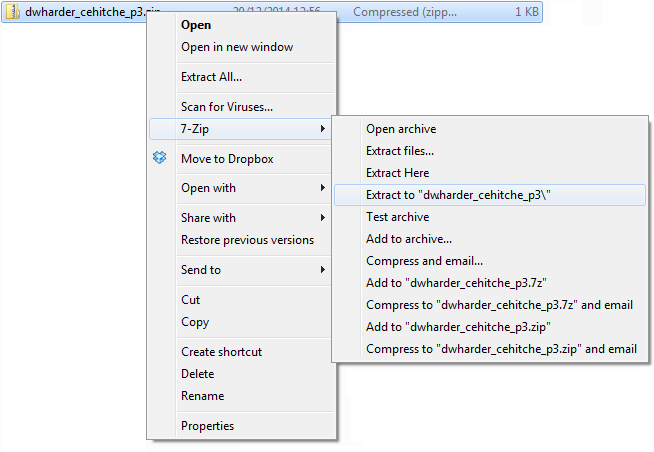Select Test archive option
Screen dimensions: 654x452
[x=397, y=217]
